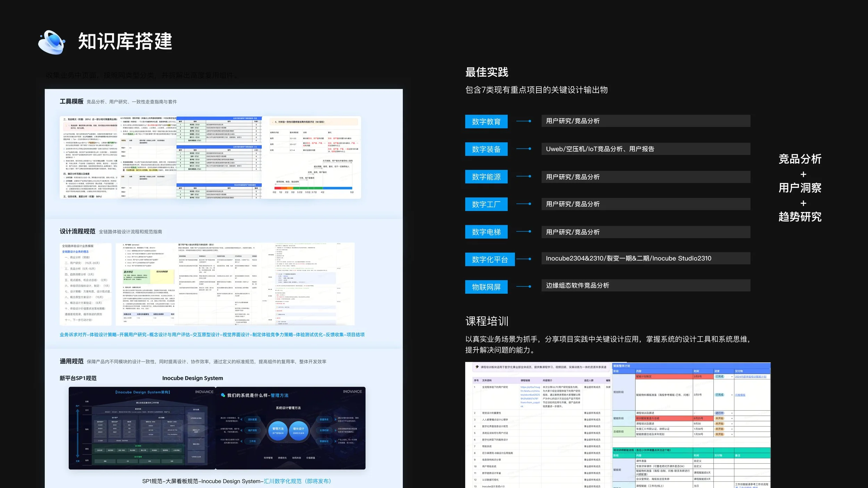
Task: Open the Inocube Design System架构 thumbnail
Action: (x=142, y=428)
